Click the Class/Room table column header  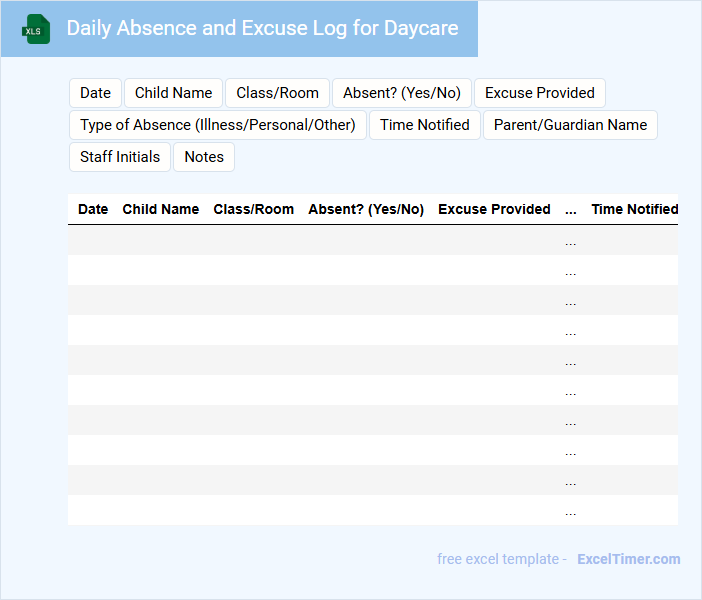253,209
